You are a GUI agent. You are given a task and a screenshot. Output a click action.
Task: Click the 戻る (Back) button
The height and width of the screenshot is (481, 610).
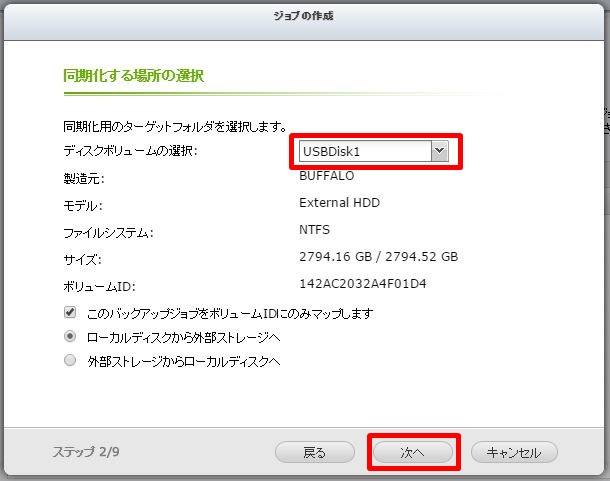pyautogui.click(x=315, y=452)
